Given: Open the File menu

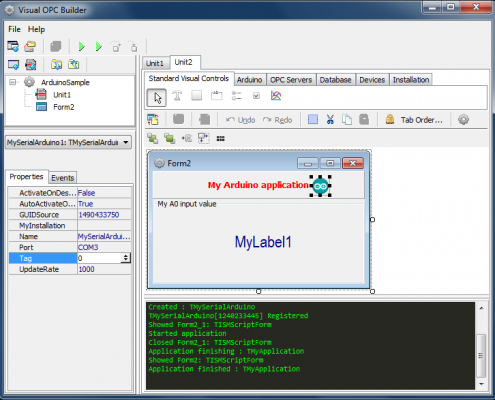Looking at the screenshot, I should pyautogui.click(x=14, y=29).
